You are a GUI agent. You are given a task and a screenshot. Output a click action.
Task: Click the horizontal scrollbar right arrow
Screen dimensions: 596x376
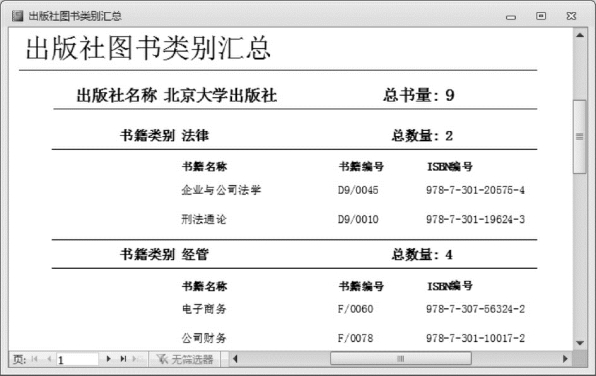tap(565, 359)
